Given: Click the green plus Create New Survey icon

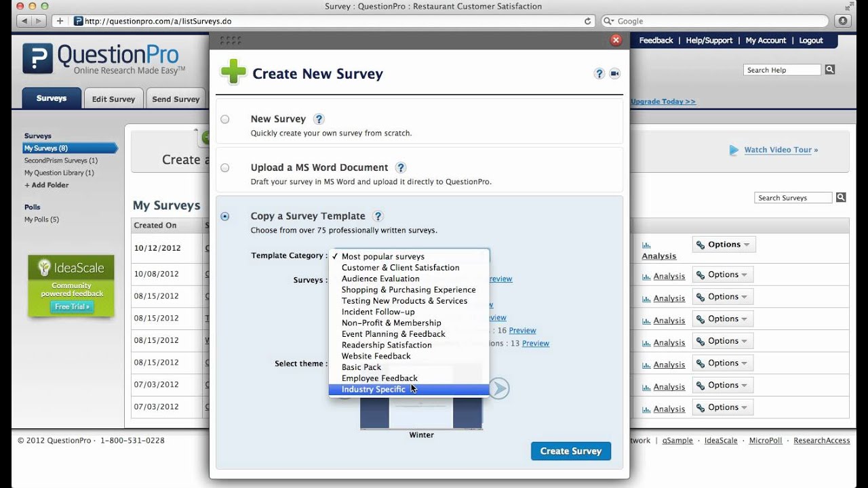Looking at the screenshot, I should [x=233, y=72].
